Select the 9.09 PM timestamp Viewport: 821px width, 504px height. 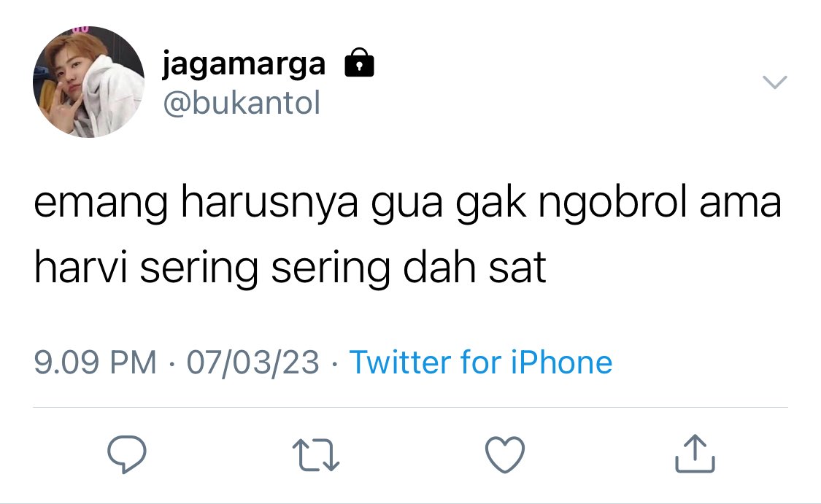pyautogui.click(x=96, y=363)
